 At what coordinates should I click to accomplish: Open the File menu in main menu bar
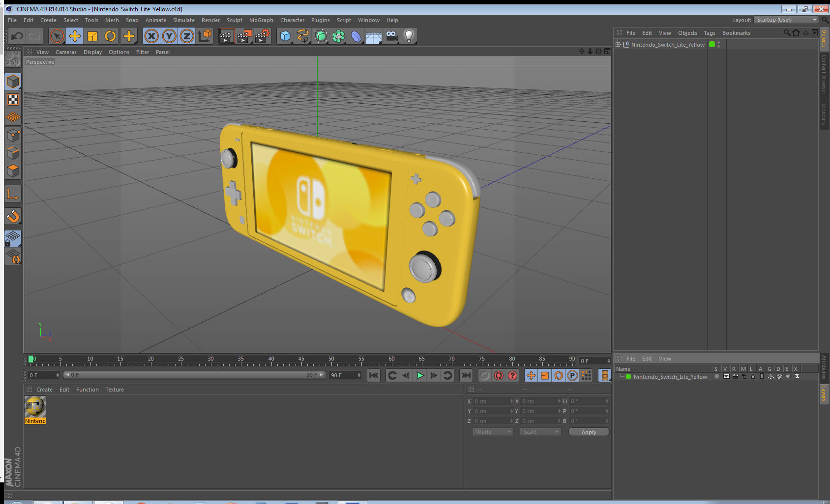coord(12,20)
